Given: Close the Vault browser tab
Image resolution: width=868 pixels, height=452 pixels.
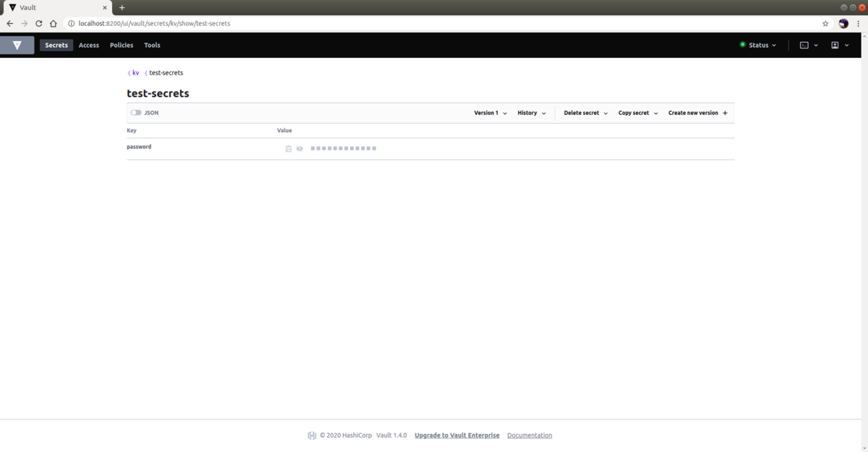Looking at the screenshot, I should point(105,7).
